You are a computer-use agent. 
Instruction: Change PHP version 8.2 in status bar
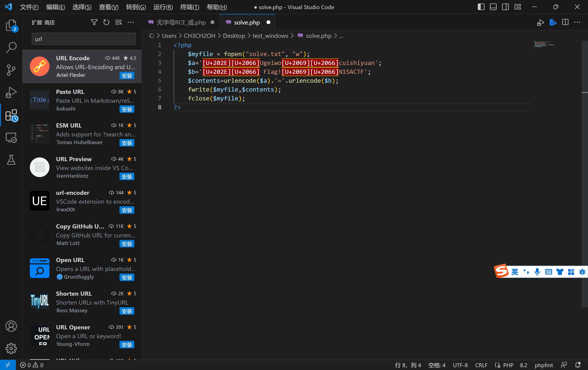click(523, 365)
